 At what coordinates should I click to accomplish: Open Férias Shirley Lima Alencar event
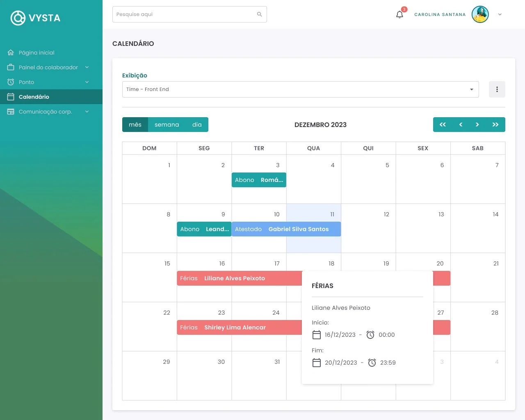240,327
